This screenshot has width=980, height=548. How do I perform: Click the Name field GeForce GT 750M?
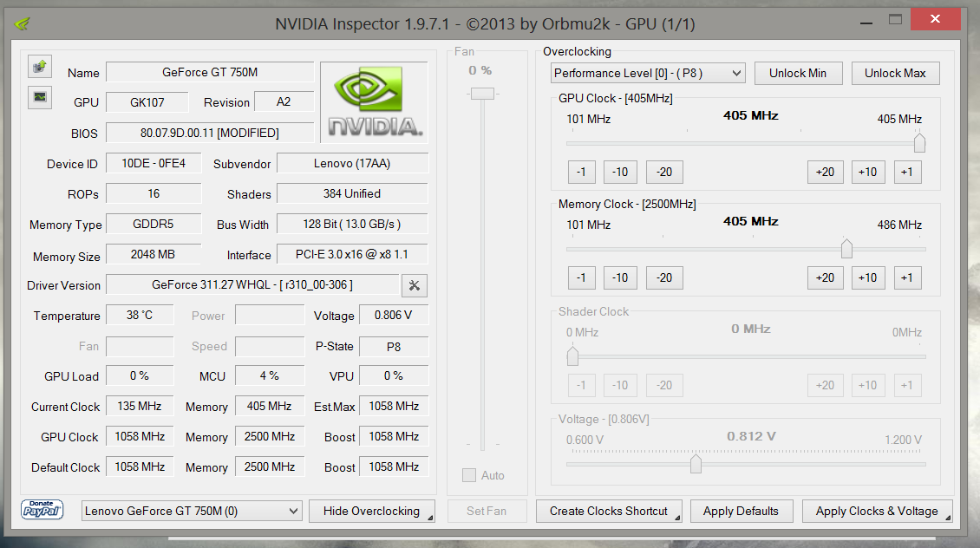click(x=210, y=72)
